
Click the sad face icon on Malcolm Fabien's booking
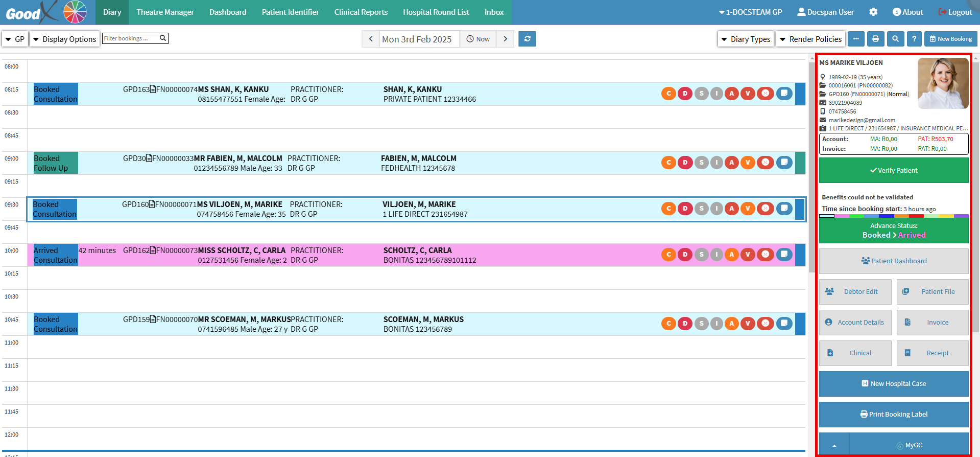coord(765,163)
